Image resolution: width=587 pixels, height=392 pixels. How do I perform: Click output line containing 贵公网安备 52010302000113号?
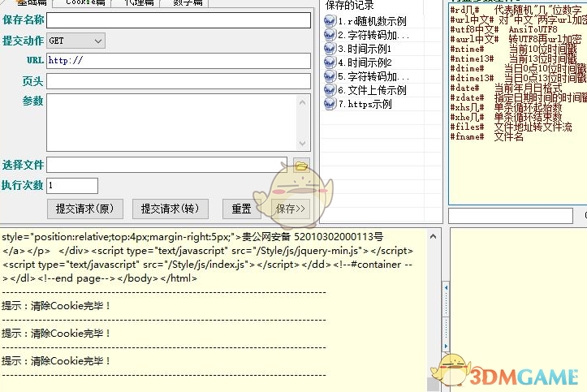192,237
